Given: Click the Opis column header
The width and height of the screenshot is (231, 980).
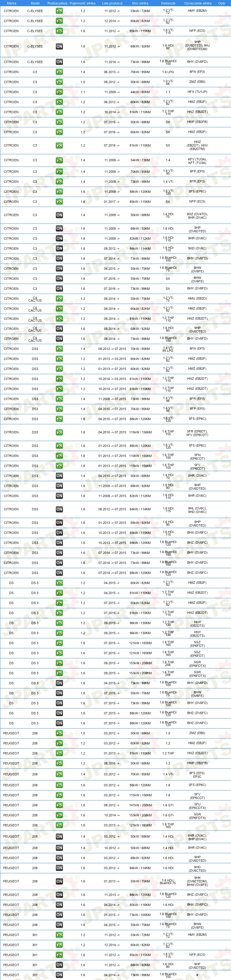Looking at the screenshot, I should point(222,3).
